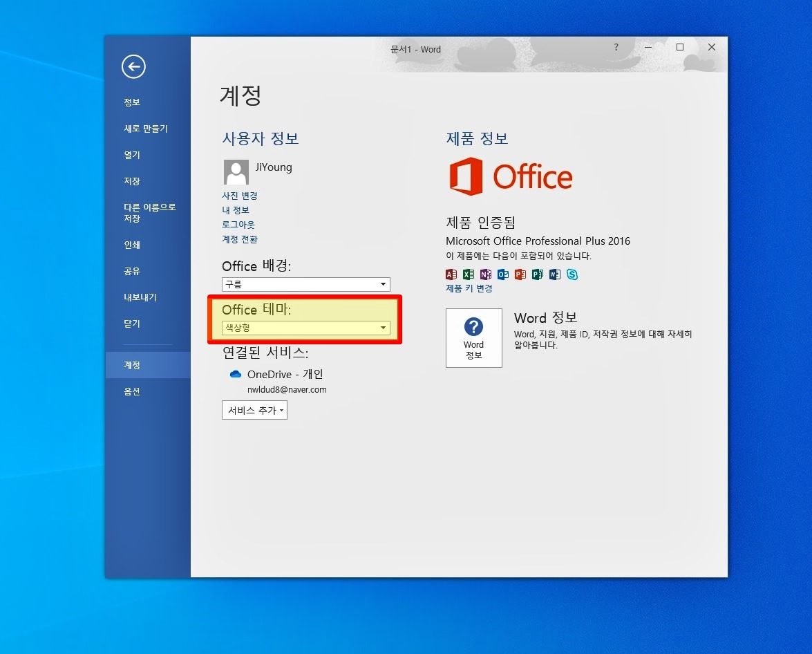Click the Skype for Business icon
This screenshot has height=654, width=812.
coord(572,274)
